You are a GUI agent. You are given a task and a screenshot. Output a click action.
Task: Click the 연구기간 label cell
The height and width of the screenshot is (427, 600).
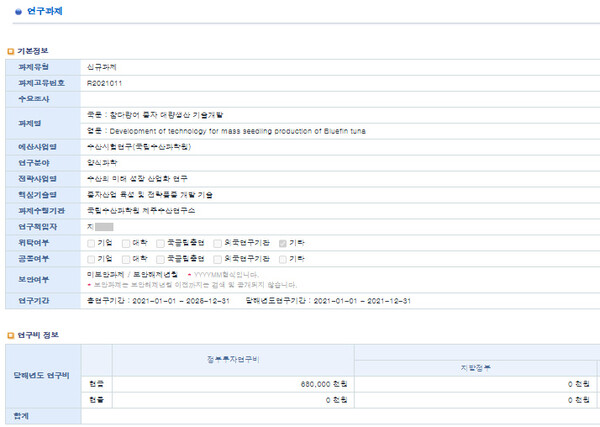click(43, 301)
